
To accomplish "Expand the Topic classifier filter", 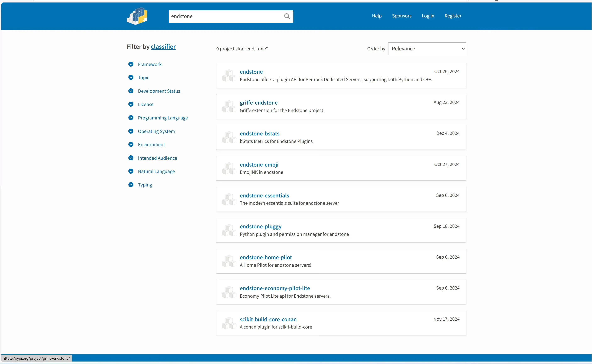I will click(131, 78).
